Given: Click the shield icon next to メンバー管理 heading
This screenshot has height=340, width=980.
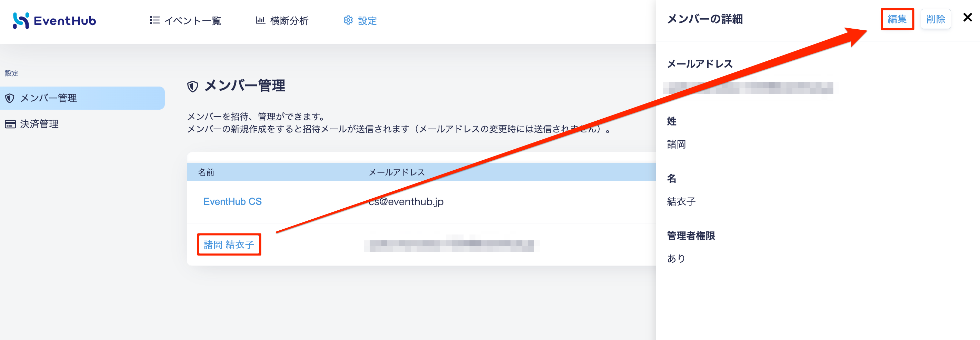Looking at the screenshot, I should pos(193,86).
